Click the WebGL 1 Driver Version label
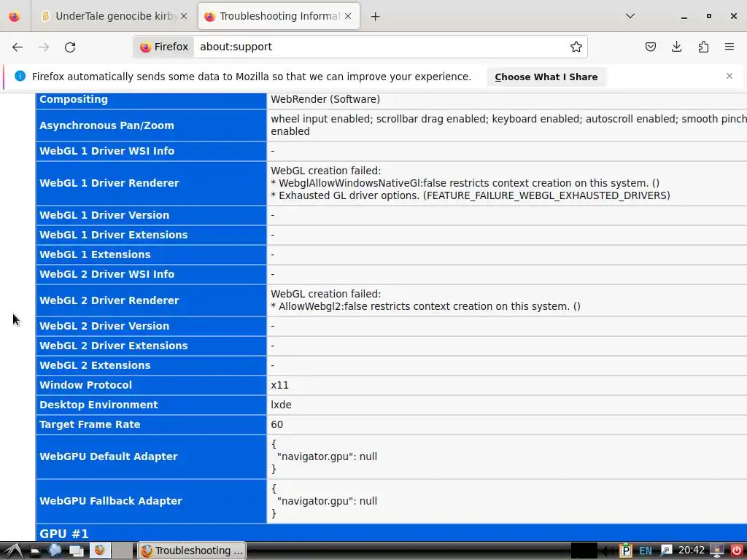The height and width of the screenshot is (560, 747). (x=104, y=215)
